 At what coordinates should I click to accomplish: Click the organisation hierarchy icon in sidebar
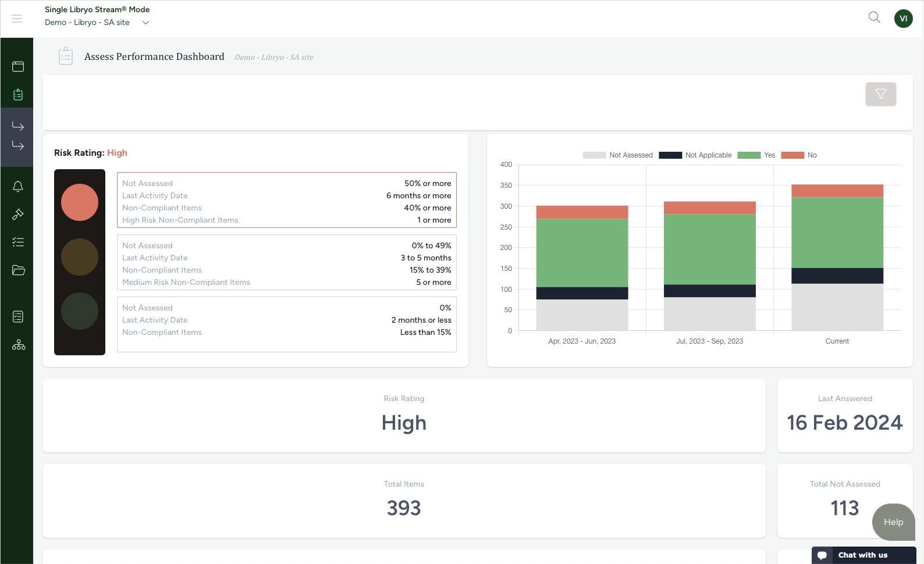(x=18, y=345)
